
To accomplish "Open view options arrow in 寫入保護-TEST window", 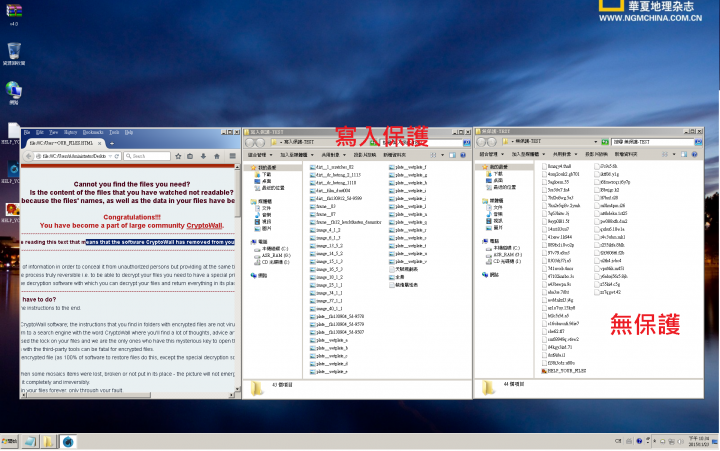I will point(442,155).
